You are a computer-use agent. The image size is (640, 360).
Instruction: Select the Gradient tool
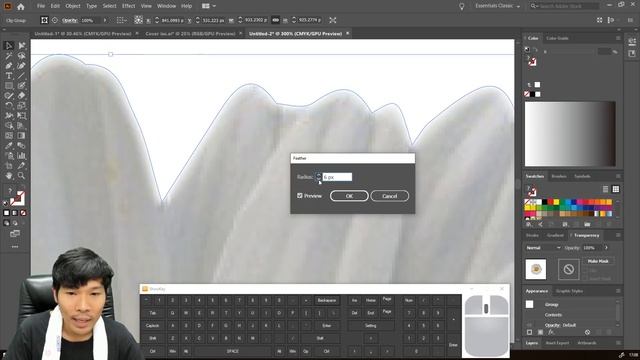point(21,136)
